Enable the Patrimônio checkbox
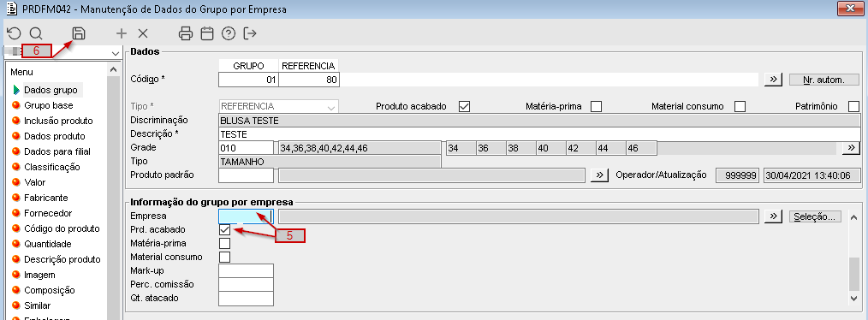Image resolution: width=868 pixels, height=320 pixels. [854, 106]
